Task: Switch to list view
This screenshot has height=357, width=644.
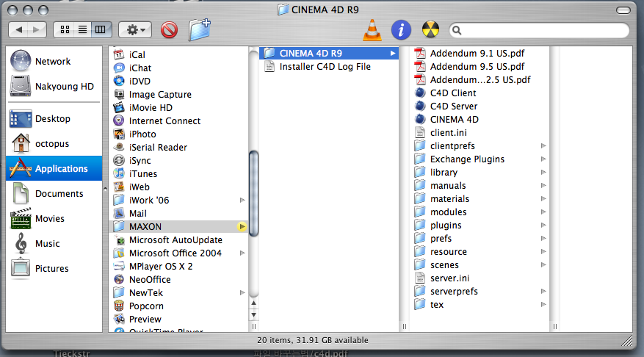Action: pyautogui.click(x=82, y=29)
